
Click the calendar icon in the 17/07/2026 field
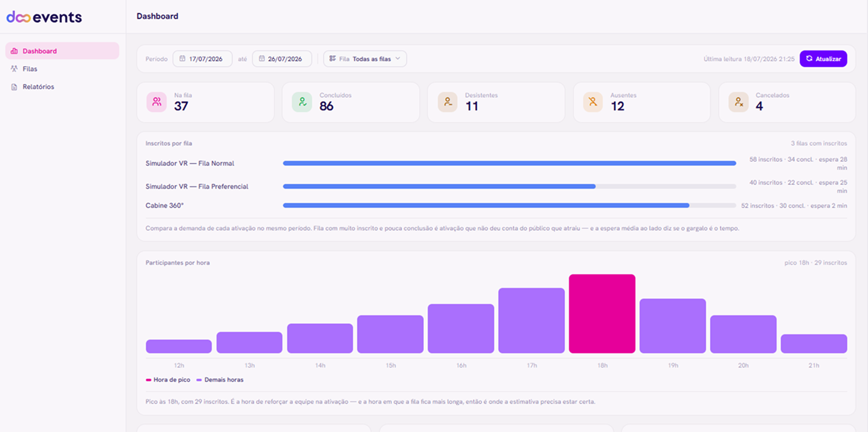(183, 59)
